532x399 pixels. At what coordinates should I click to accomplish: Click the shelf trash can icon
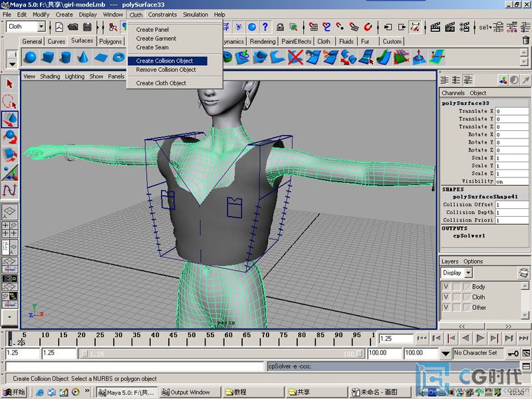(x=525, y=41)
